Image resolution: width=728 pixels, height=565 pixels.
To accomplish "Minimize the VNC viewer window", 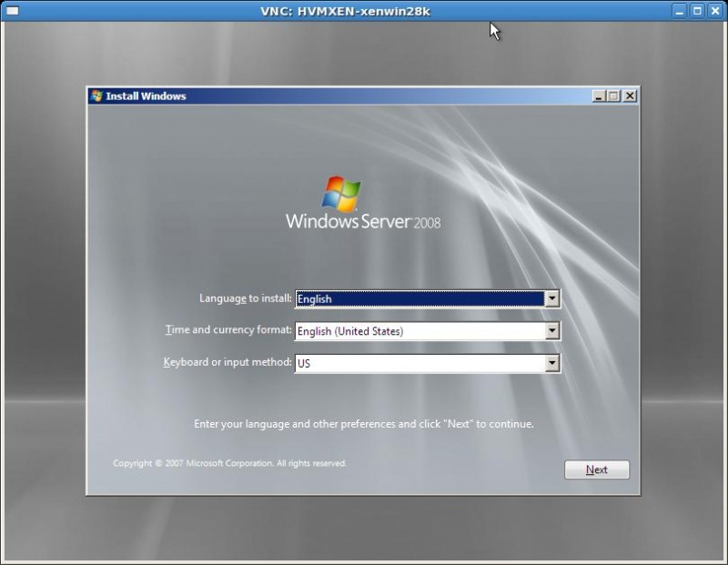I will point(681,11).
